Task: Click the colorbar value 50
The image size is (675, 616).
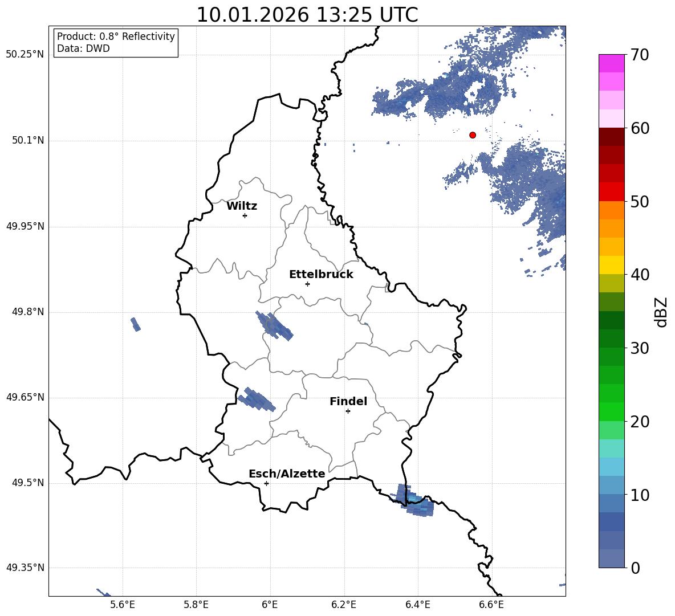Action: pyautogui.click(x=640, y=202)
